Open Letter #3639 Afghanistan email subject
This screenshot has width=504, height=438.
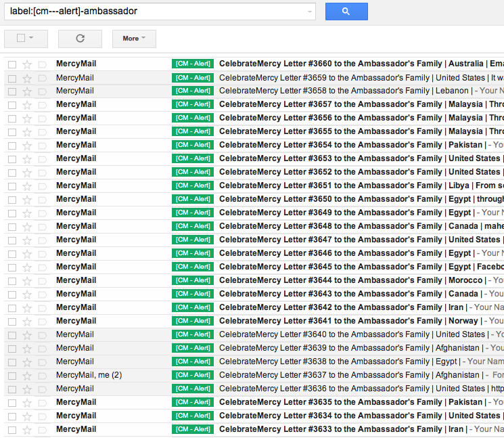[351, 348]
